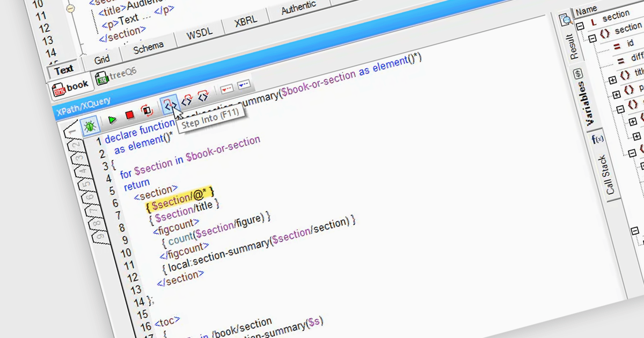Collapse code fold marker at line 10

71,8
